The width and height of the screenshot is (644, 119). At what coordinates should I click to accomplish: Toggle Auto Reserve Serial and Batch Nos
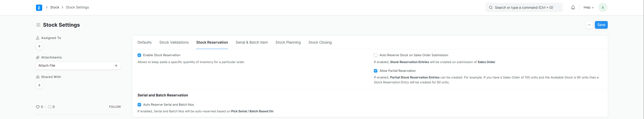point(139,105)
